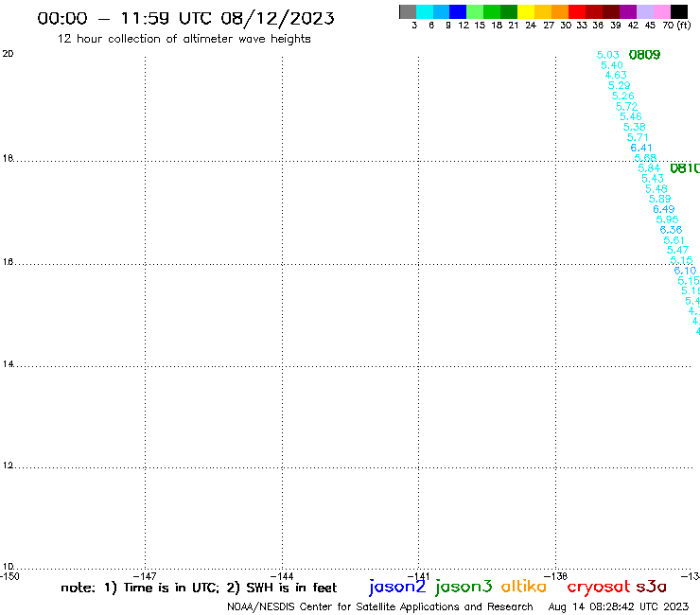Click the 'Aug 14 08:28:42 UTC 2023' timestamp
Screen dimensions: 700x615
click(619, 607)
